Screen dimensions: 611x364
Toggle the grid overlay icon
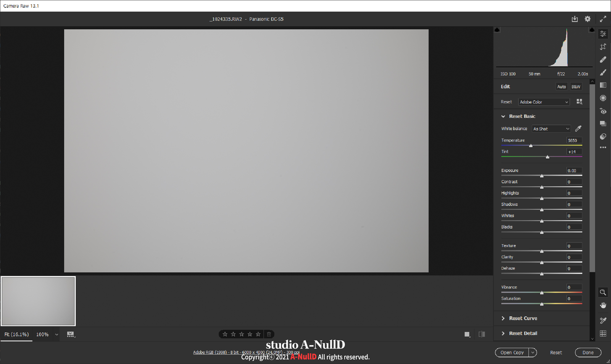(x=603, y=333)
